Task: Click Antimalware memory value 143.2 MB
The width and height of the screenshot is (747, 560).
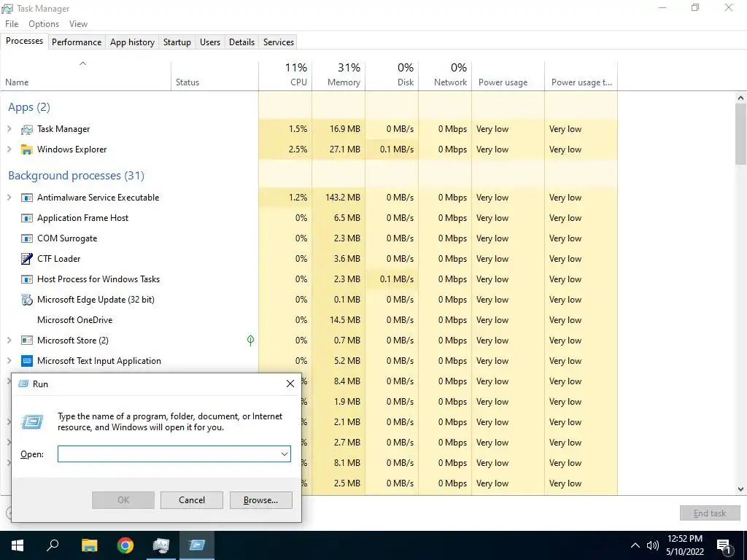Action: [343, 198]
